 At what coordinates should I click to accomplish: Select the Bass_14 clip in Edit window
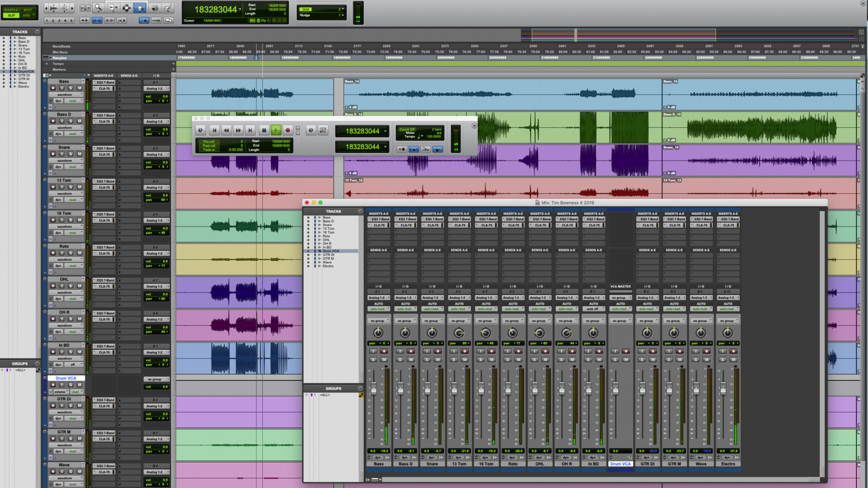click(x=502, y=95)
